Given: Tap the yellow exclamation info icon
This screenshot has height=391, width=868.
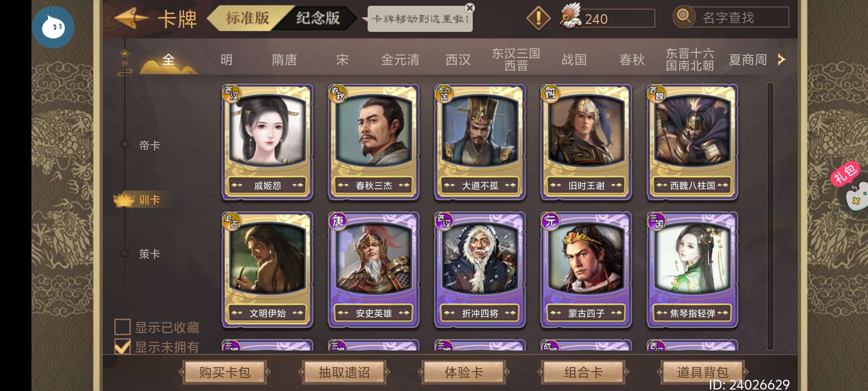Looking at the screenshot, I should coord(538,18).
